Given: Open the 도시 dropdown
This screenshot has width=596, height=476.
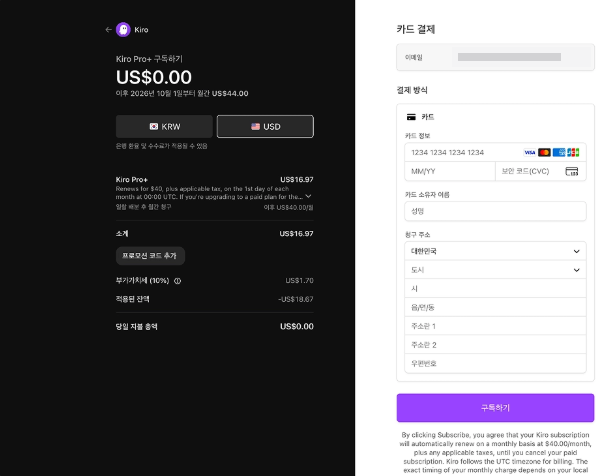Looking at the screenshot, I should (495, 270).
